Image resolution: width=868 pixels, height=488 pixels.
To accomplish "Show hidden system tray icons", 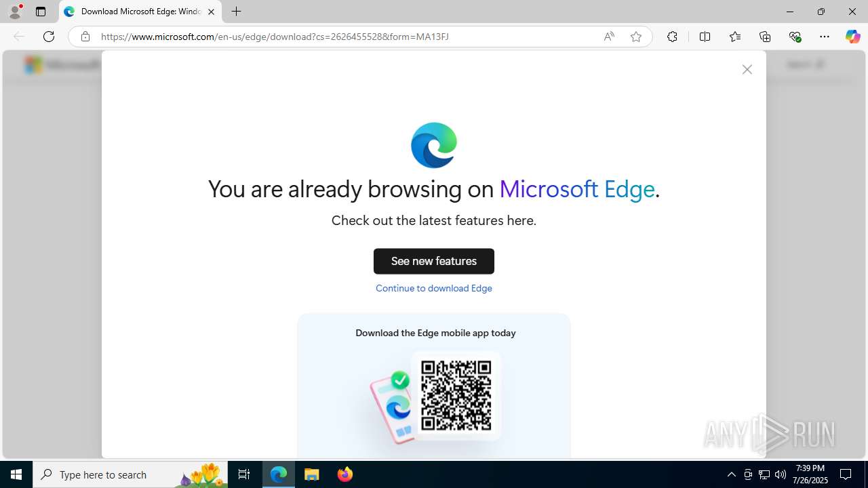I will click(731, 474).
